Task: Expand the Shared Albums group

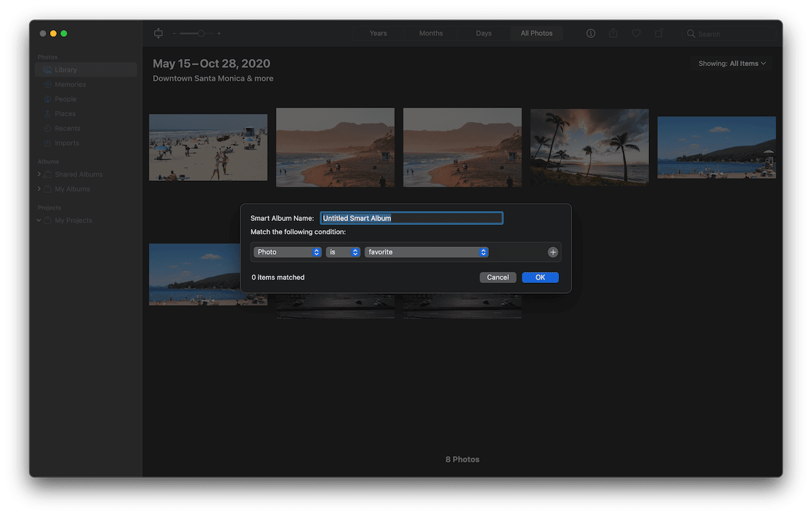Action: point(39,175)
